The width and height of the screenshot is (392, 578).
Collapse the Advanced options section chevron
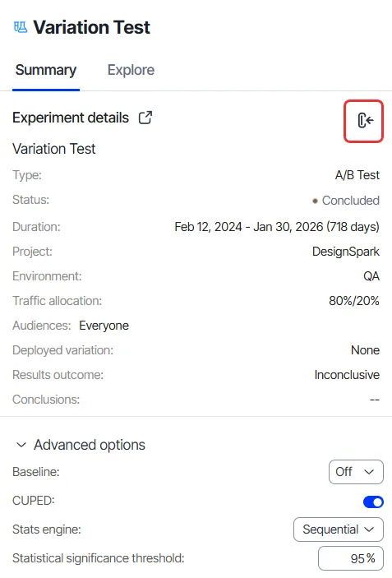21,445
